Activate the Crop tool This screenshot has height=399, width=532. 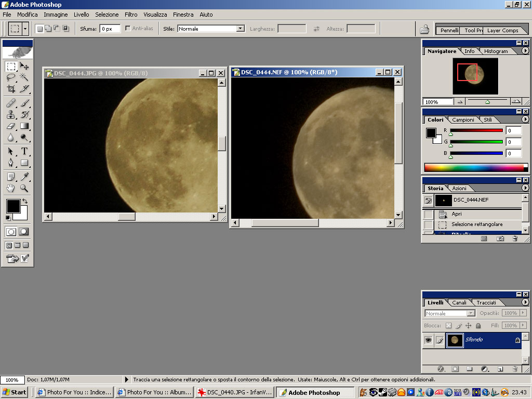(11, 89)
